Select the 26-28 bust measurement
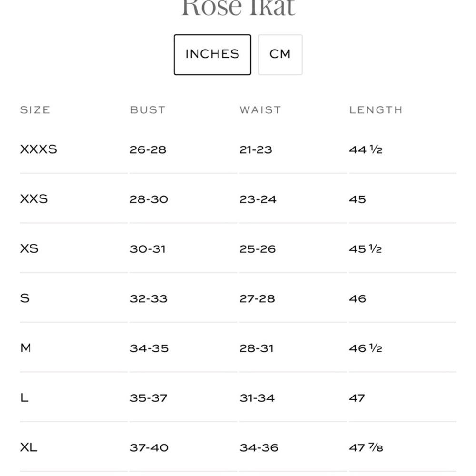Image resolution: width=476 pixels, height=476 pixels. (x=148, y=149)
